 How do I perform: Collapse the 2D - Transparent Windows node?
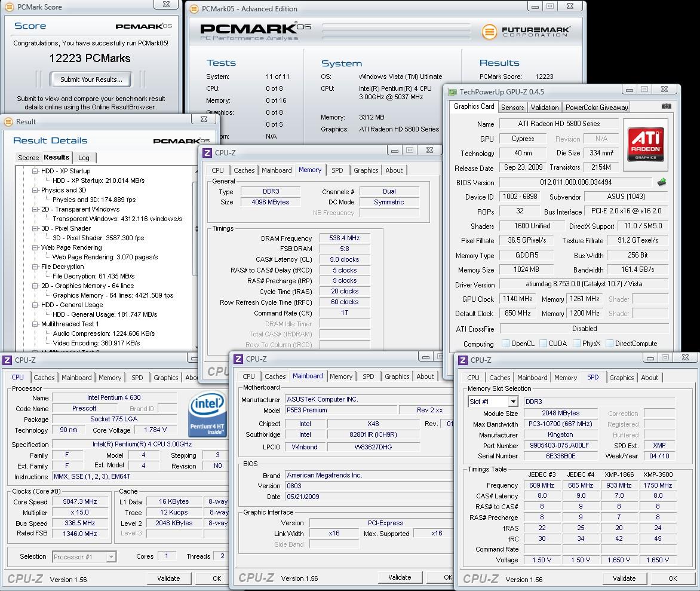[35, 210]
